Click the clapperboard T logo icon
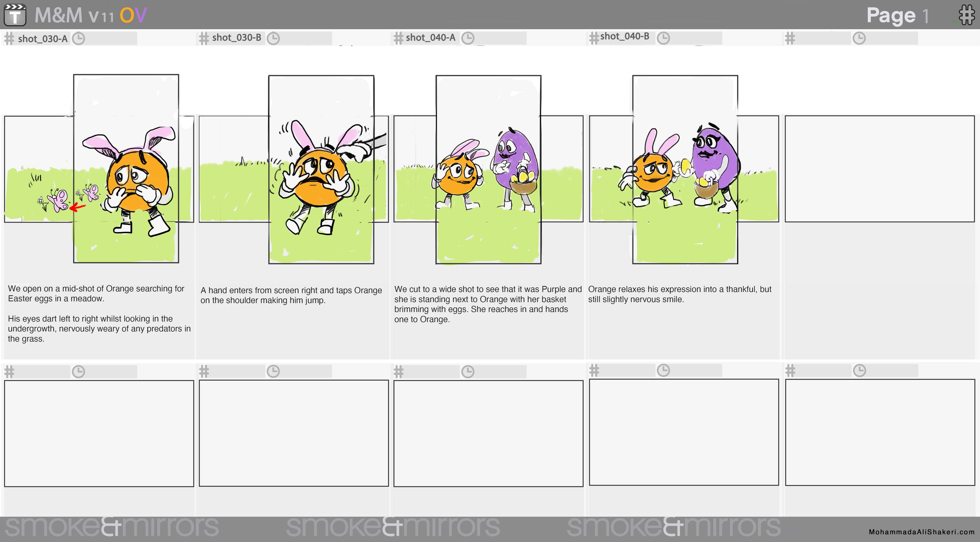 click(x=15, y=15)
